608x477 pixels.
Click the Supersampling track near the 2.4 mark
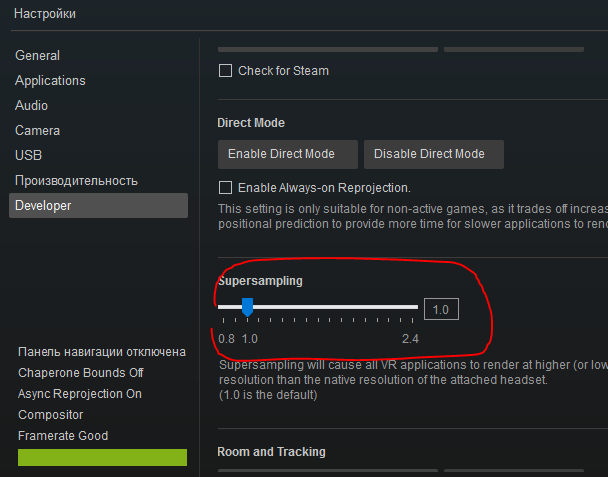coord(410,307)
